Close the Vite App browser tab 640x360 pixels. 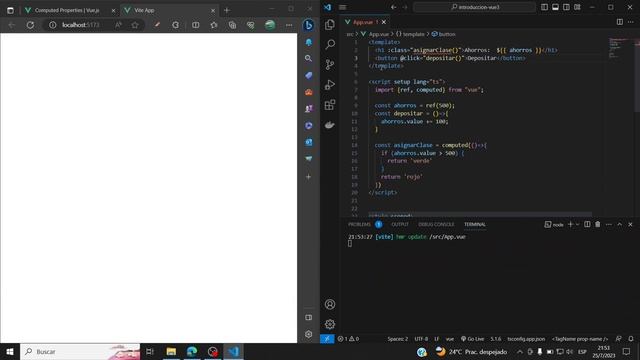click(213, 10)
